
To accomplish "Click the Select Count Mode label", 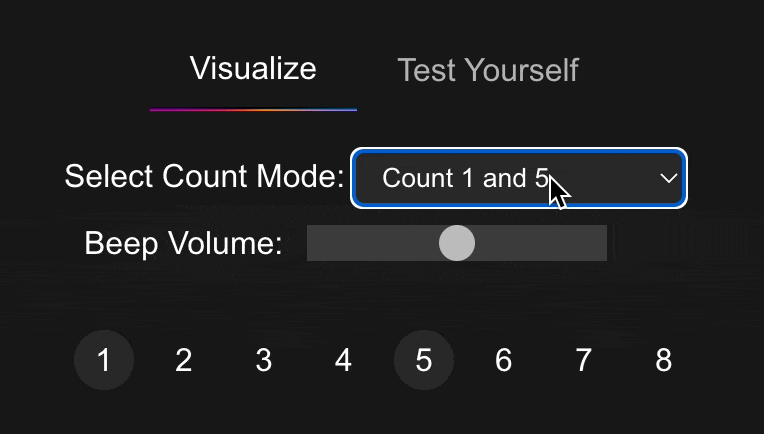I will (205, 176).
